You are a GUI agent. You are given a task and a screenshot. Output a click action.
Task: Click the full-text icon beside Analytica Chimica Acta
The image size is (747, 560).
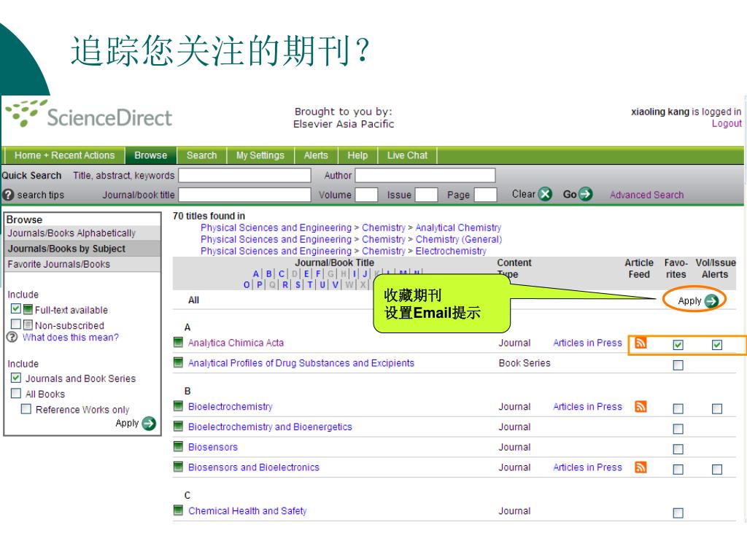click(178, 343)
